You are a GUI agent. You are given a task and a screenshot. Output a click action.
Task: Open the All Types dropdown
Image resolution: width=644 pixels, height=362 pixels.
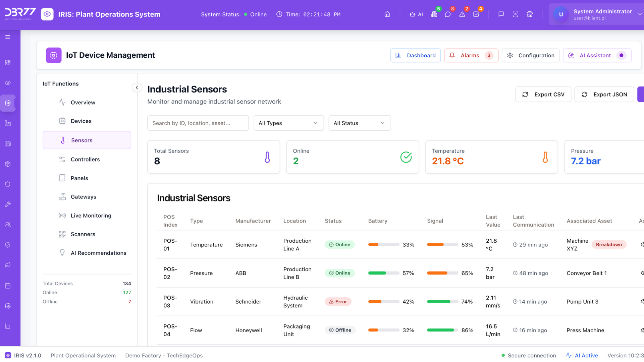[x=288, y=123]
